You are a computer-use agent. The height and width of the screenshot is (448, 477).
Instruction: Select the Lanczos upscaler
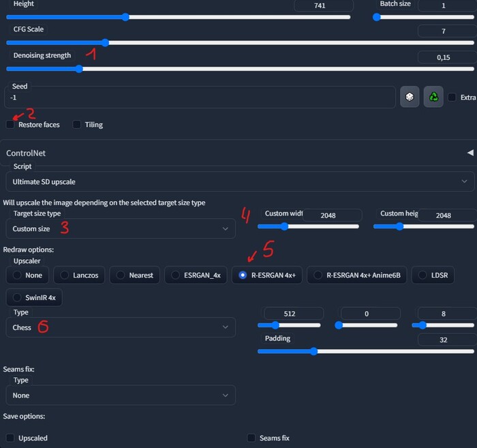79,275
